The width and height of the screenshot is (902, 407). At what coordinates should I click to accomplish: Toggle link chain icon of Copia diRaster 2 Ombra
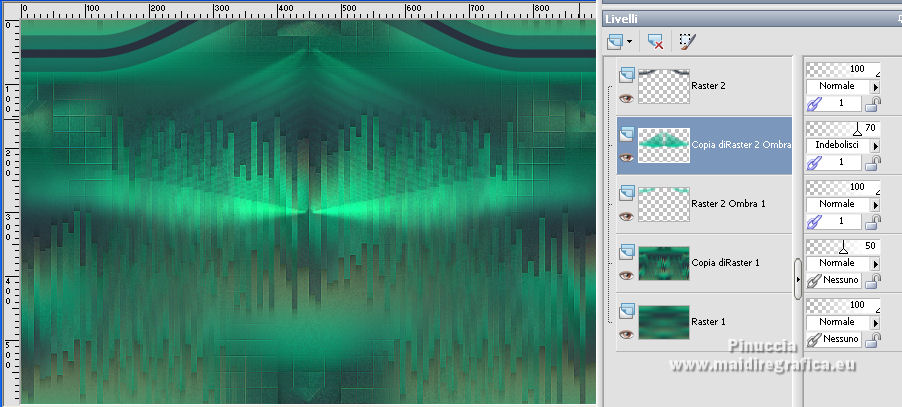tap(813, 163)
